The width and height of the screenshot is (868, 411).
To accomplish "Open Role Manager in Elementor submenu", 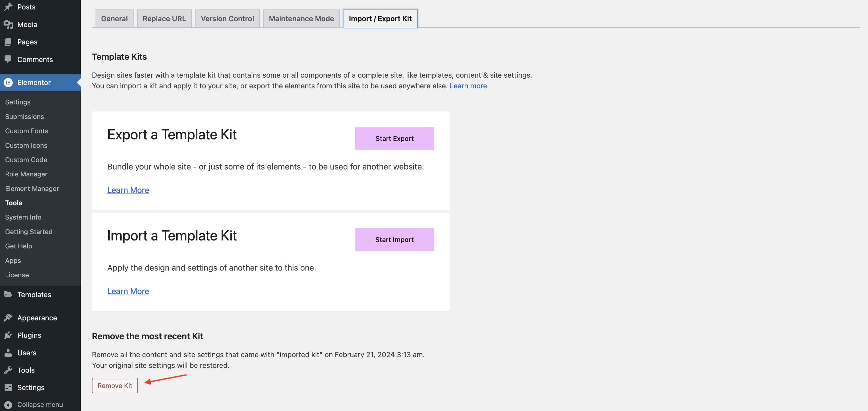I will click(26, 174).
